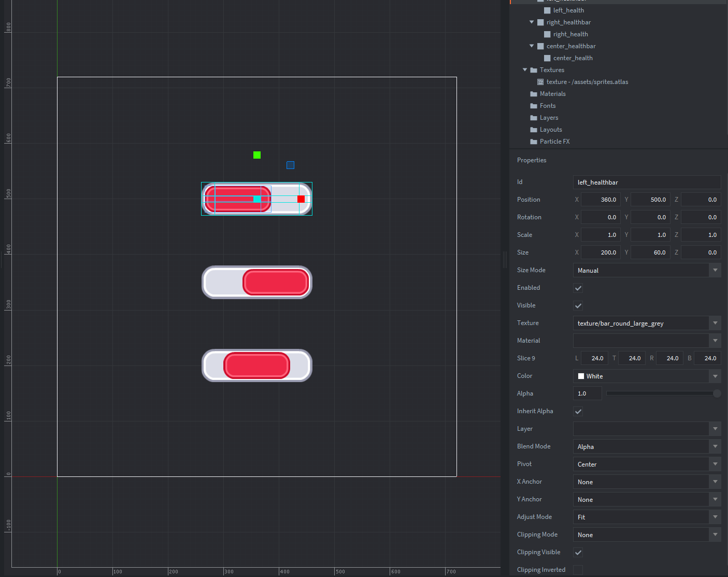Viewport: 728px width, 577px height.
Task: Click the Position X input field
Action: tap(601, 200)
